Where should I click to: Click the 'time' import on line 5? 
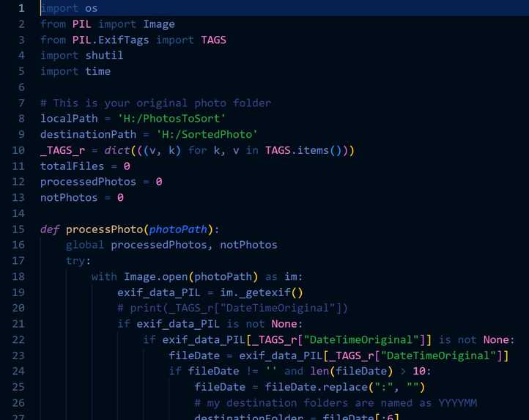click(x=98, y=71)
